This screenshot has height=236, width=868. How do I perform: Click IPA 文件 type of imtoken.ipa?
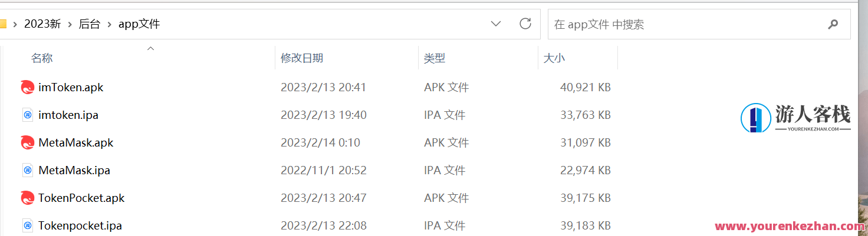[x=445, y=115]
